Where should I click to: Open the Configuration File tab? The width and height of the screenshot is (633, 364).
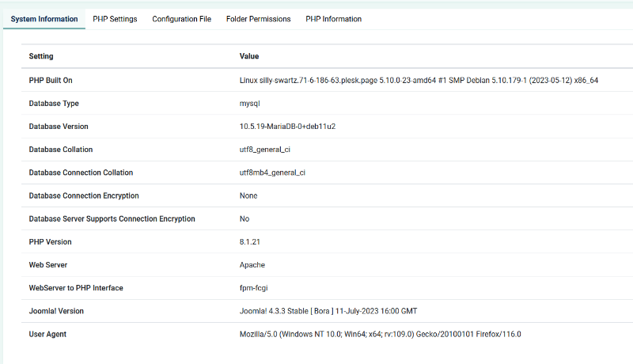pos(182,19)
